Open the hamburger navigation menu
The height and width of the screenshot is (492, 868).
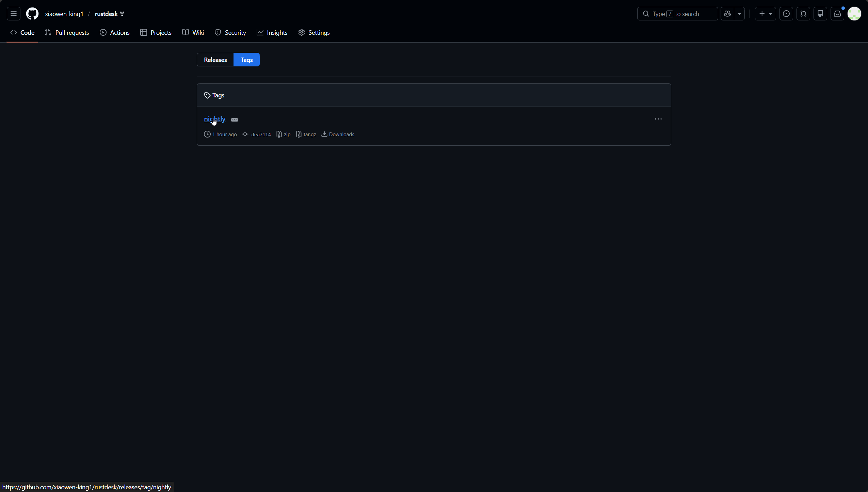[x=14, y=14]
